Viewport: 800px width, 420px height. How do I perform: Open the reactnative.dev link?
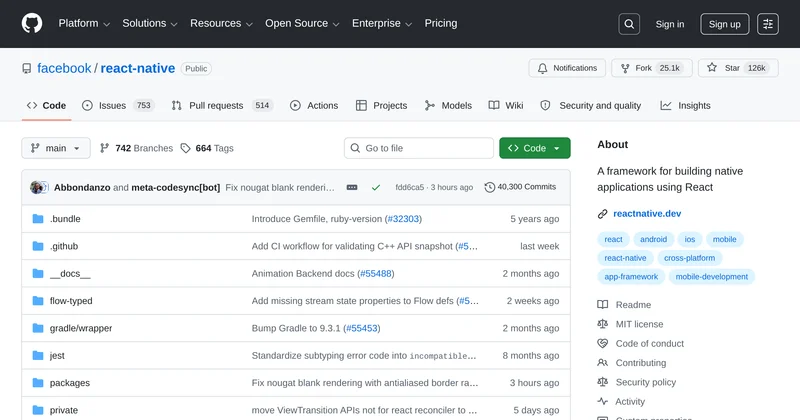(x=646, y=214)
